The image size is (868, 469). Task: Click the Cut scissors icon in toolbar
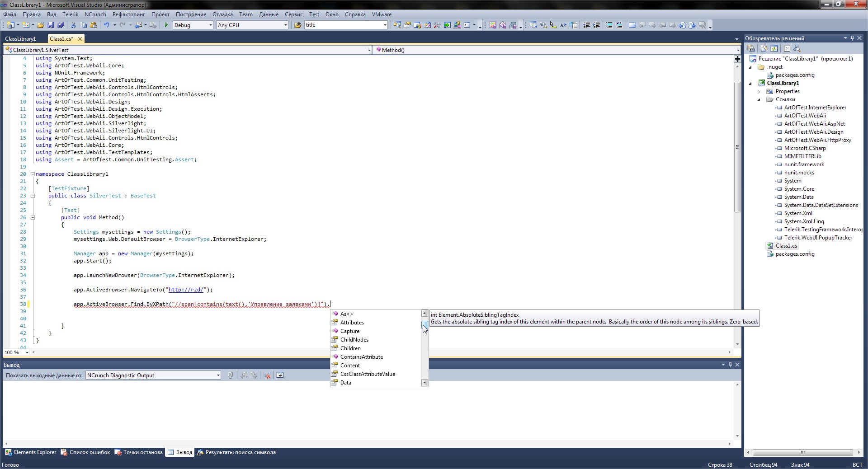click(x=73, y=25)
